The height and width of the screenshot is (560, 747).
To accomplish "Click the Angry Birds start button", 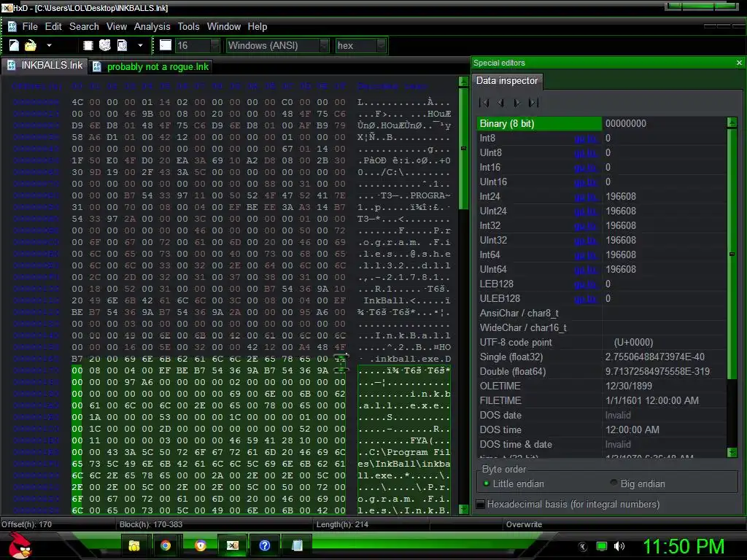I will (20, 545).
